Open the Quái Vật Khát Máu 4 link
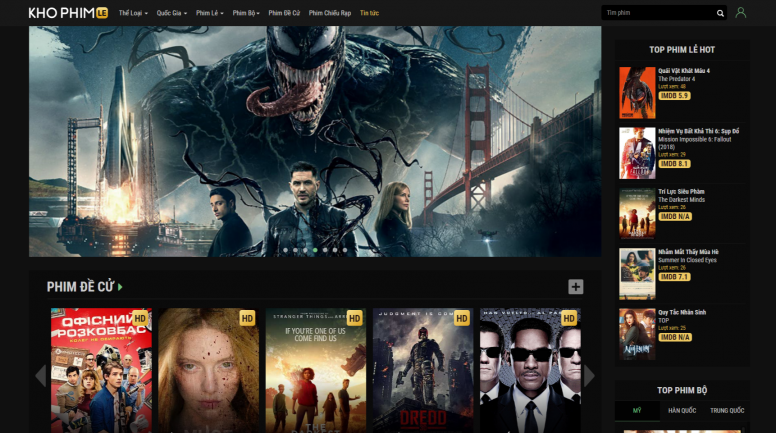The image size is (776, 433). [684, 71]
